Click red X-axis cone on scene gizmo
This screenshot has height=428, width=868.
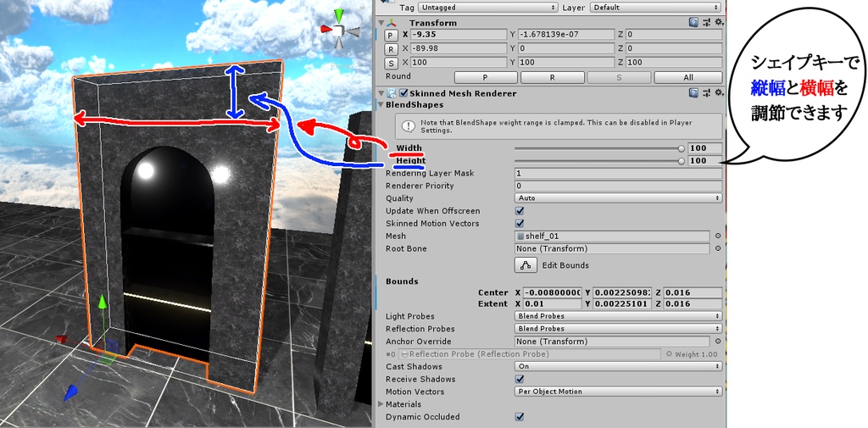coord(325,30)
